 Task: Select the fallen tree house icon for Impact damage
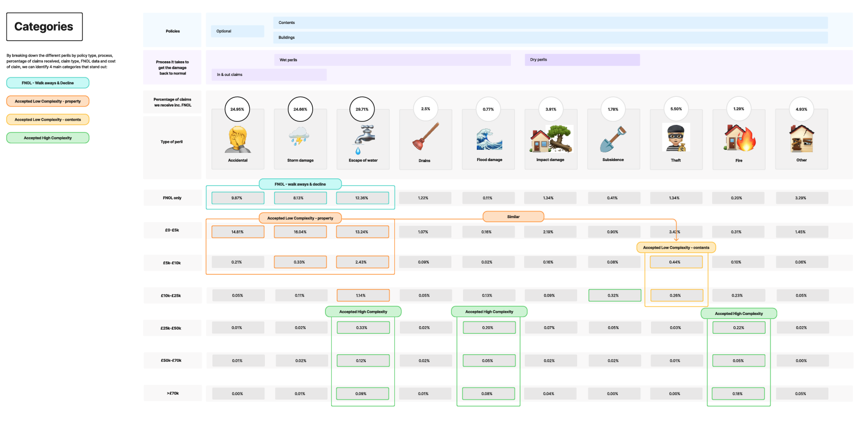551,139
